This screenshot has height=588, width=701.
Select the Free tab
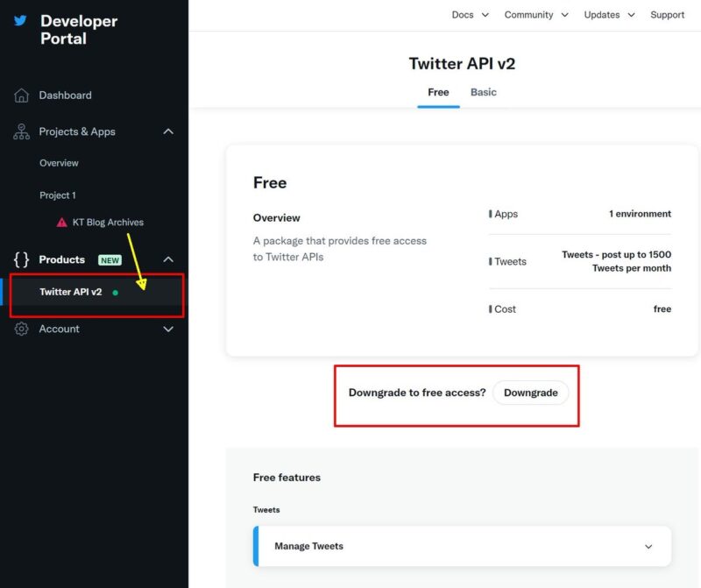(438, 91)
